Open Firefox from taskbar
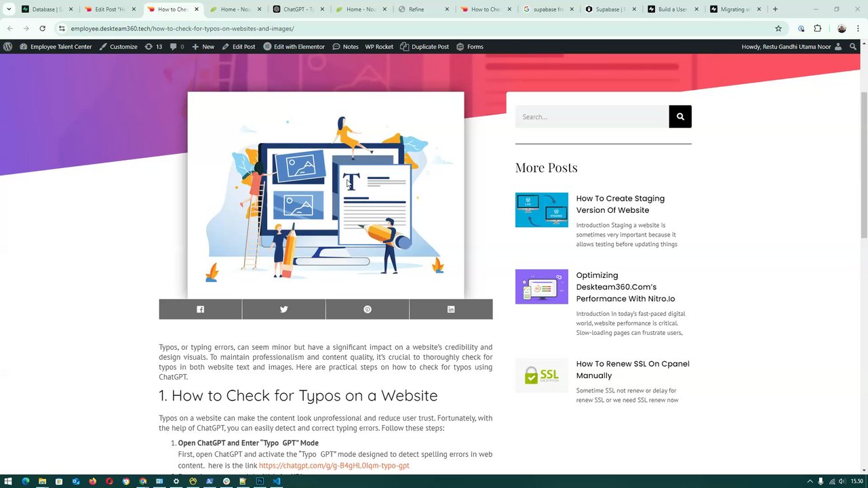Image resolution: width=868 pixels, height=488 pixels. pyautogui.click(x=92, y=481)
